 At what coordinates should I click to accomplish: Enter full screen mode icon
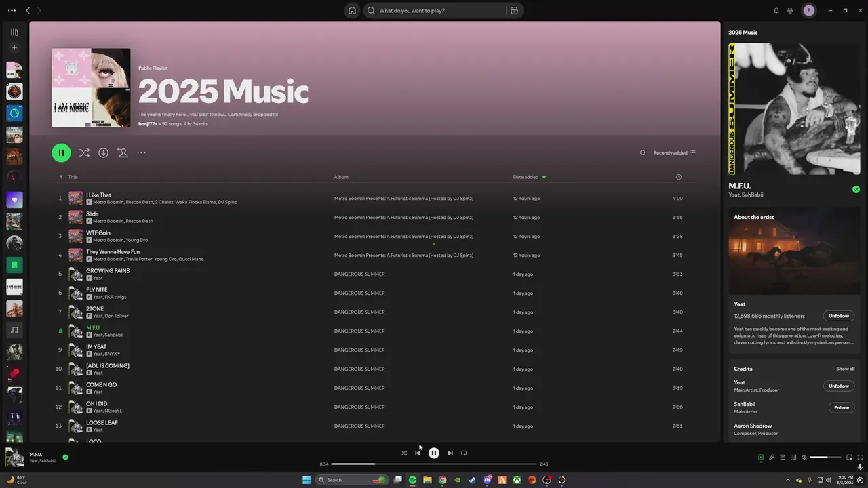[860, 457]
